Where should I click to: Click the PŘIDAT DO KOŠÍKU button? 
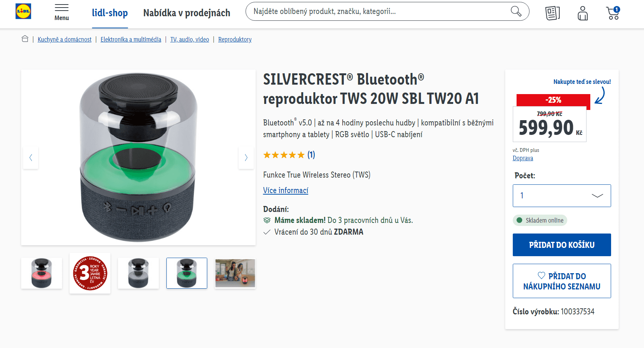pyautogui.click(x=562, y=245)
